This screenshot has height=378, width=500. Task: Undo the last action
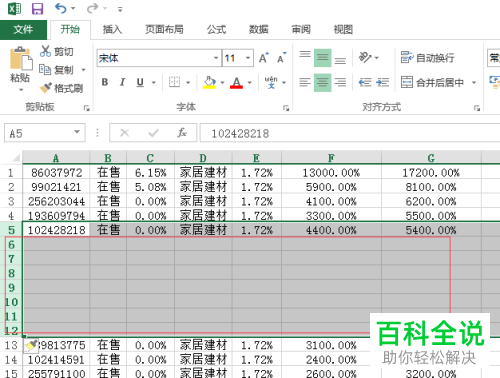pos(61,8)
